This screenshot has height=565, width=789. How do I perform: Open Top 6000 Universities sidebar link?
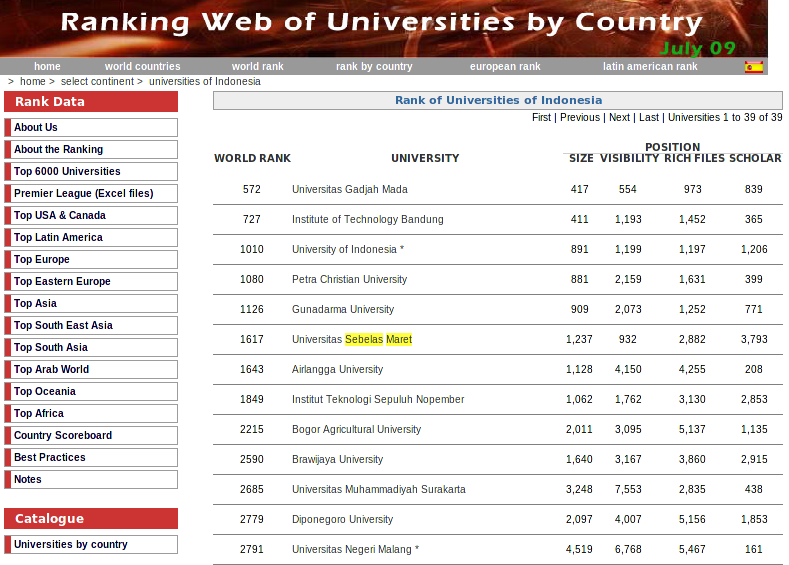[x=91, y=172]
